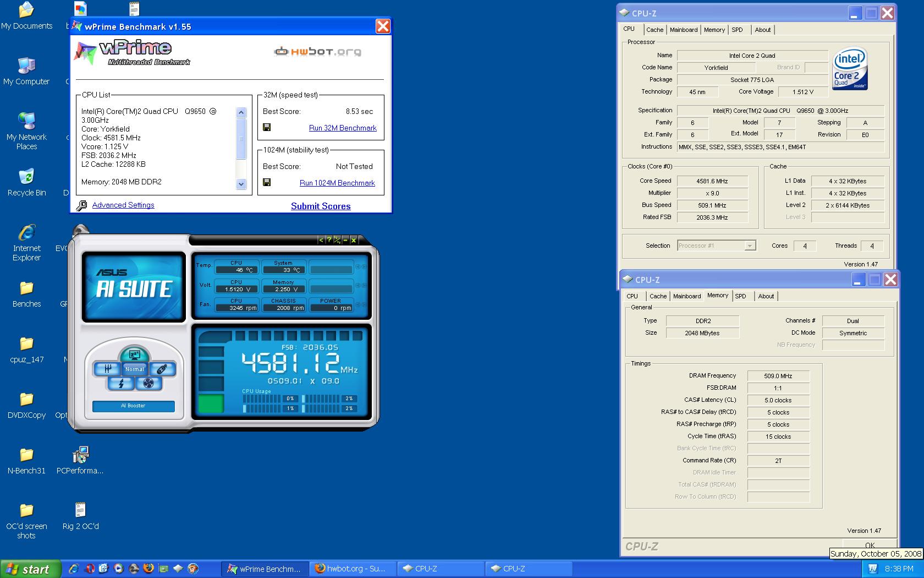Click the scrollbar thumb in wPrime CPU List
Viewport: 924px width, 578px height.
tap(241, 139)
